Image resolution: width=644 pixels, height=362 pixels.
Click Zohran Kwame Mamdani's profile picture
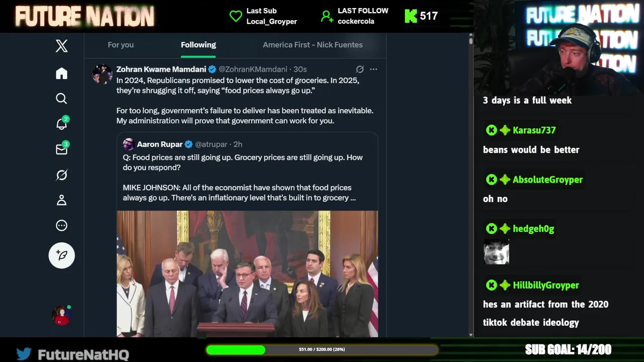102,74
